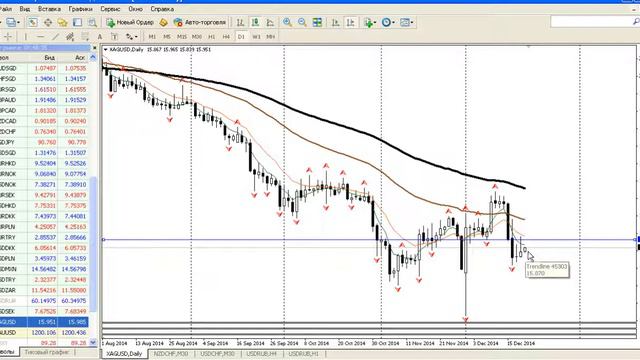Viewport: 640px width, 360px height.
Task: Select the Fibonacci Retracement tool
Action: [85, 37]
